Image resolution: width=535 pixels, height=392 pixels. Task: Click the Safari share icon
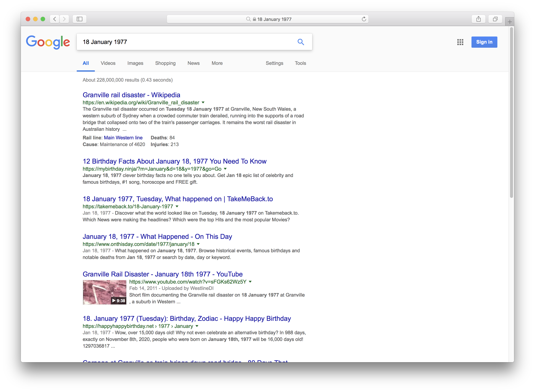pyautogui.click(x=478, y=19)
